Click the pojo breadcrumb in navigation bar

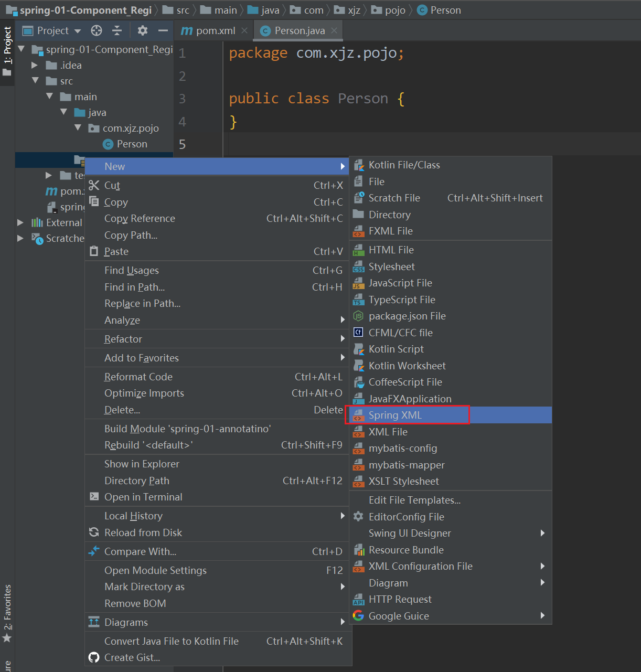tap(389, 10)
